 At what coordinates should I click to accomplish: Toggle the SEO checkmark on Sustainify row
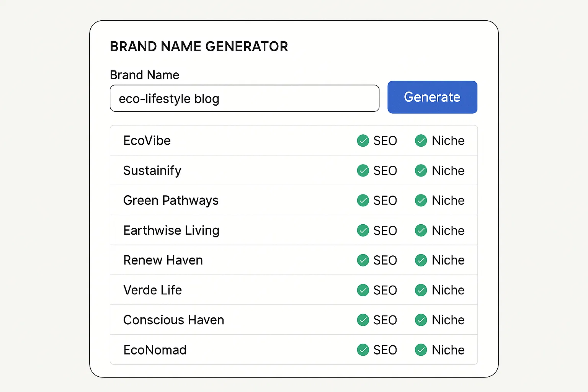tap(363, 170)
